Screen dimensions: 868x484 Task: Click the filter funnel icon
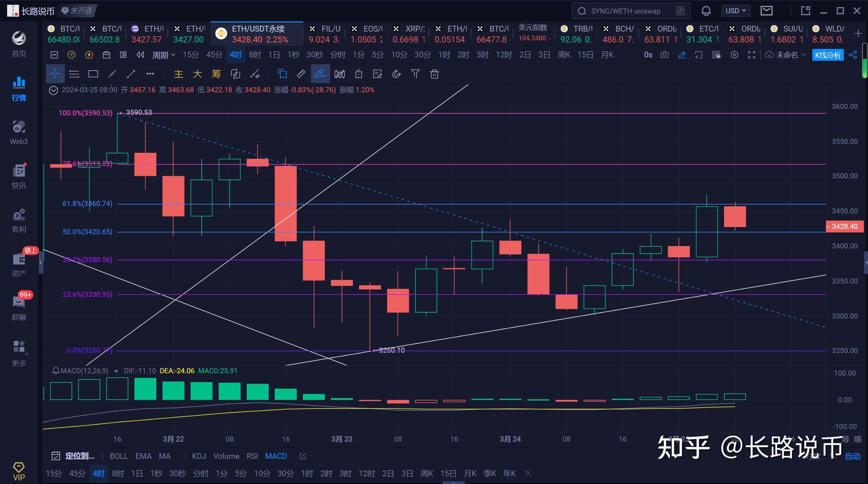pyautogui.click(x=415, y=74)
